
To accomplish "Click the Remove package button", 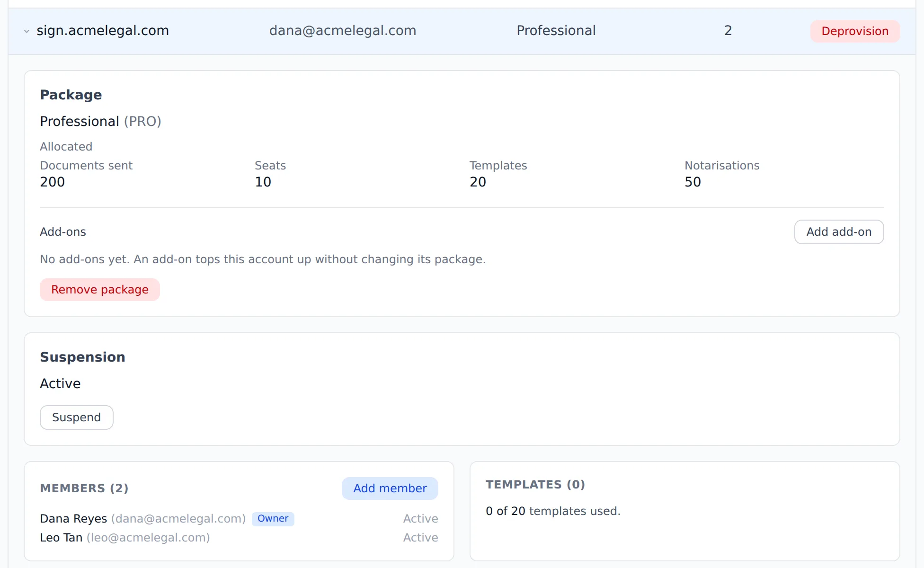I will [x=100, y=290].
